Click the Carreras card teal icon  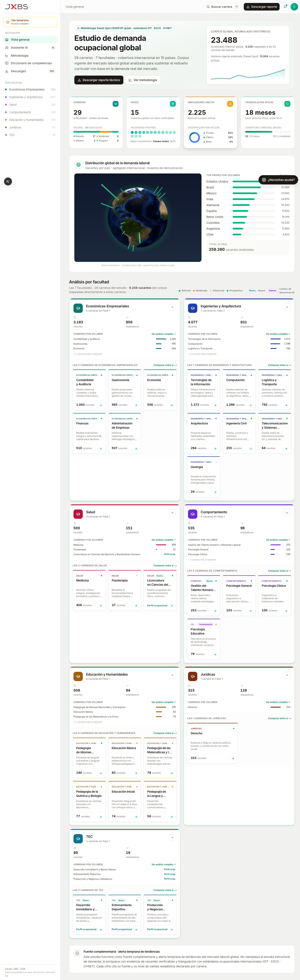[x=116, y=104]
